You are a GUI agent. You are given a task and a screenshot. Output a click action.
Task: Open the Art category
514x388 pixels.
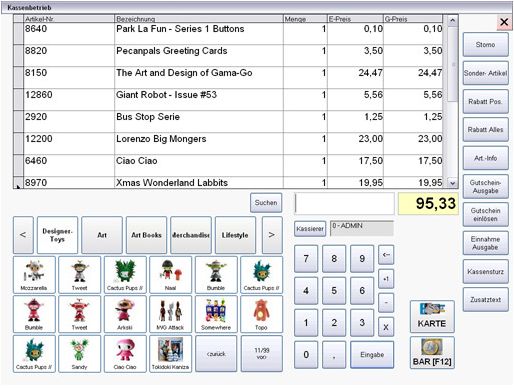[x=102, y=235]
